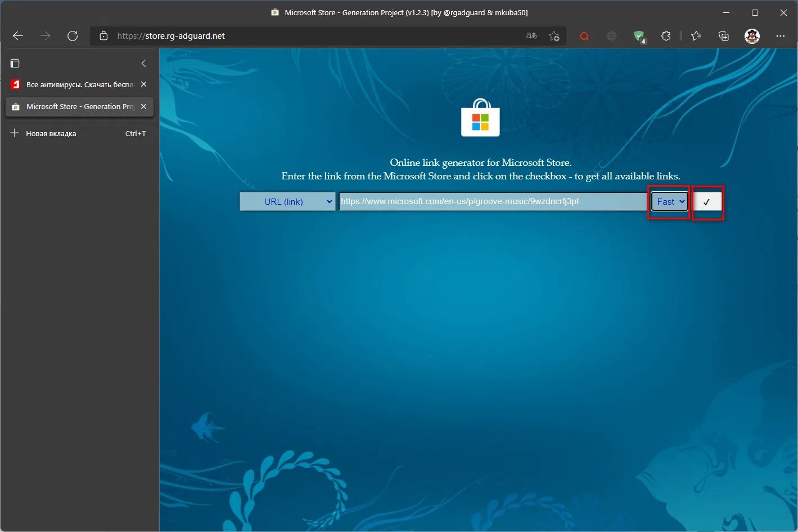Open the 'URL (link)' type dropdown

[287, 201]
